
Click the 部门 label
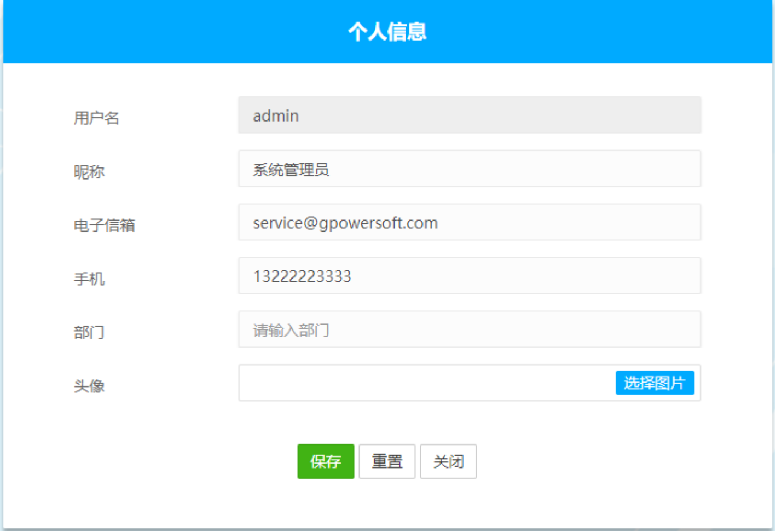89,332
